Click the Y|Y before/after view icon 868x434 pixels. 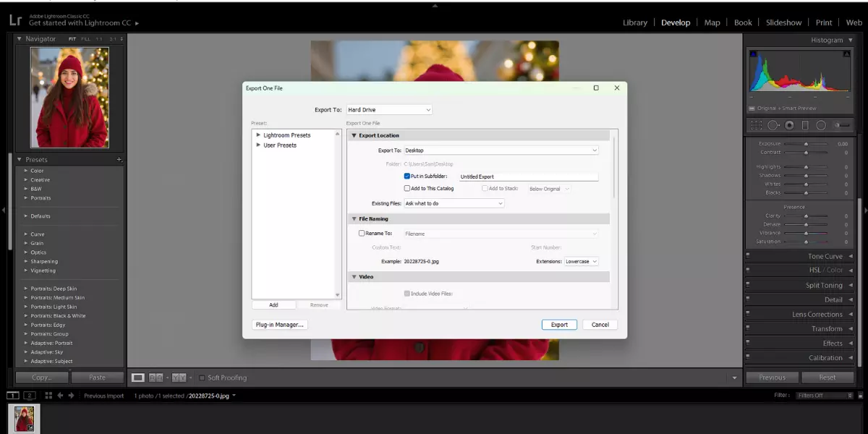click(x=179, y=378)
